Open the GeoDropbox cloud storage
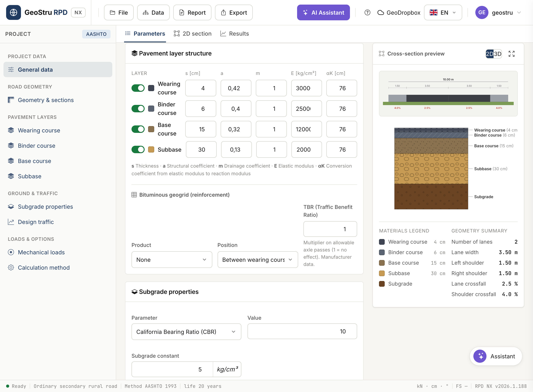The image size is (533, 392). [399, 13]
